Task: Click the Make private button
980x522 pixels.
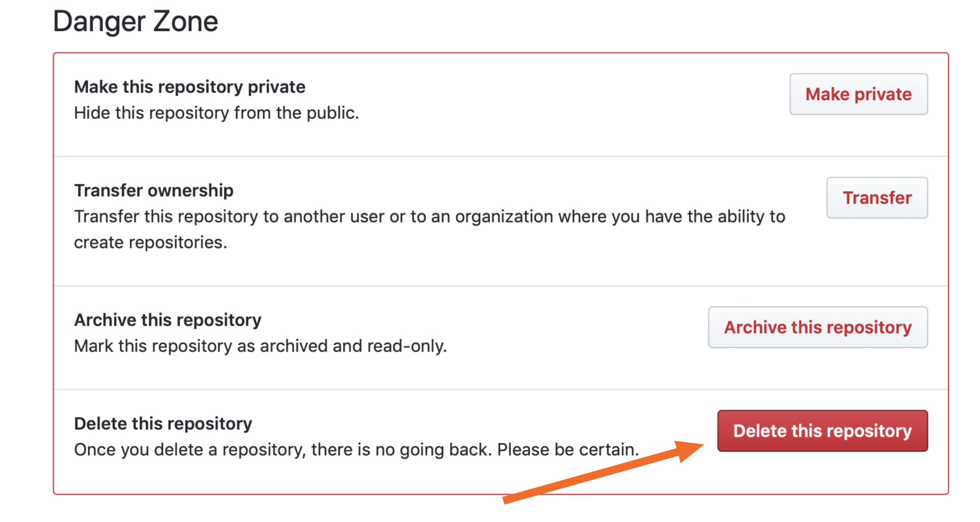Action: [x=858, y=94]
